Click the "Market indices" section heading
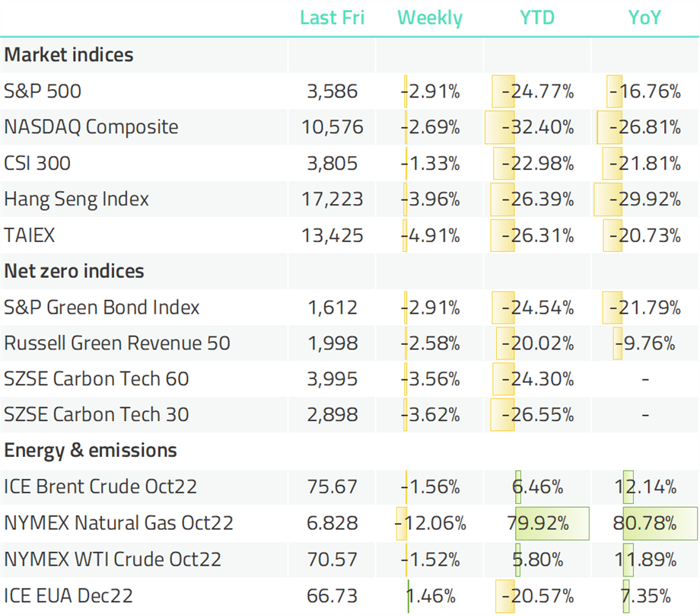This screenshot has height=616, width=700. pyautogui.click(x=68, y=55)
